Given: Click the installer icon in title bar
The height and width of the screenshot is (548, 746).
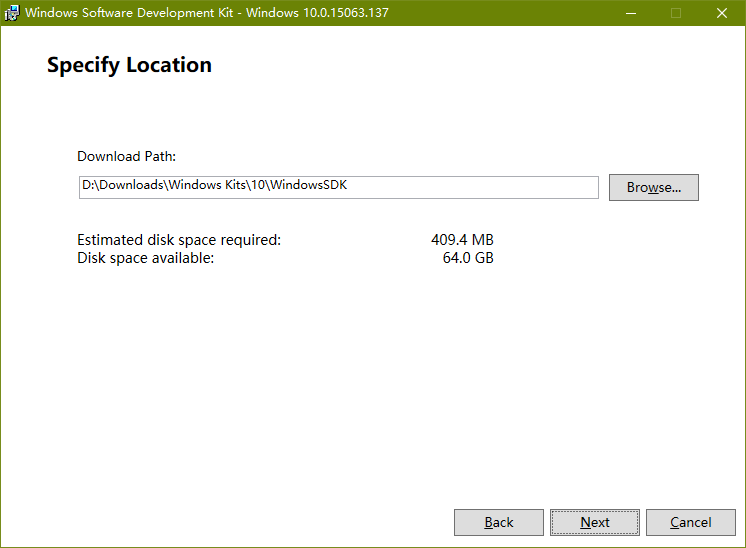Looking at the screenshot, I should [12, 13].
